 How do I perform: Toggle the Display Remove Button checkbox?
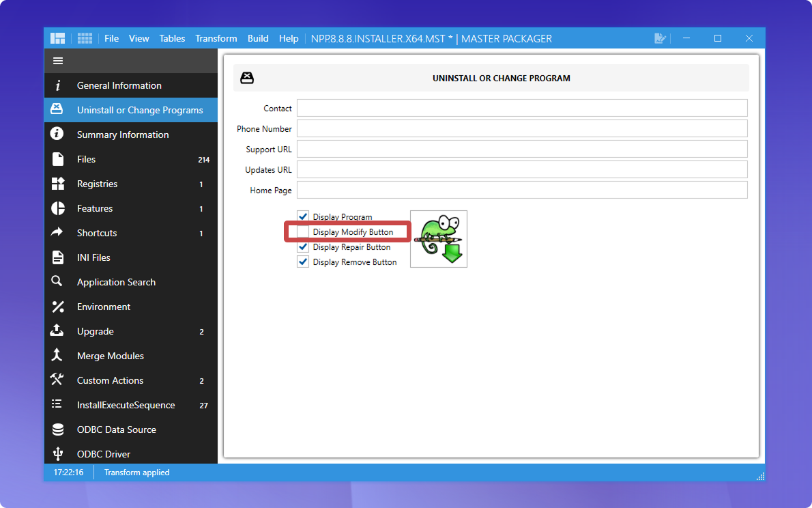[x=303, y=262]
